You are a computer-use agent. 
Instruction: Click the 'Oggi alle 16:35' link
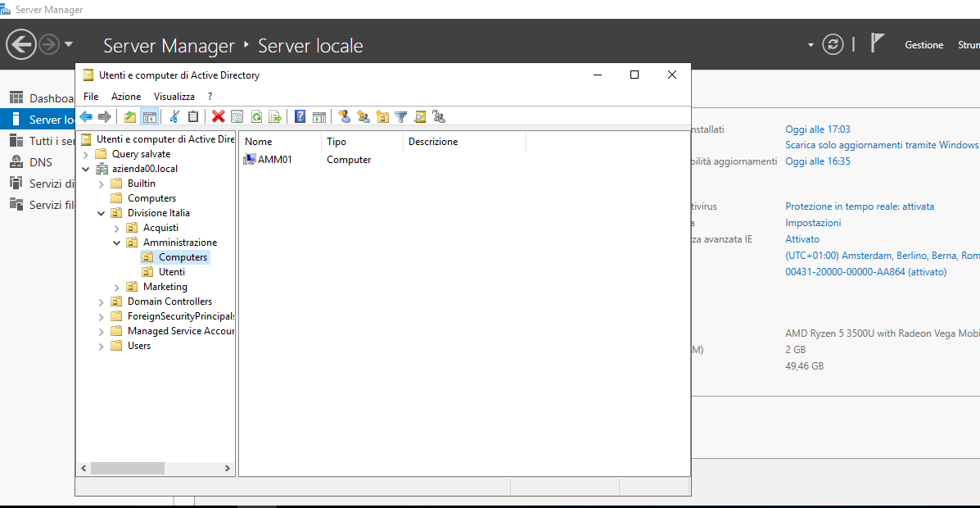coord(818,161)
